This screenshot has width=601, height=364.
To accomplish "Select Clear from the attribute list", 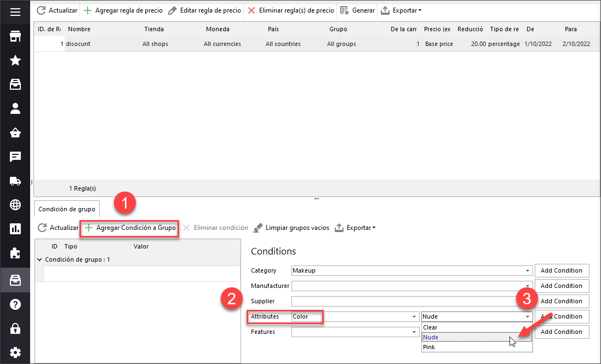I will click(477, 327).
